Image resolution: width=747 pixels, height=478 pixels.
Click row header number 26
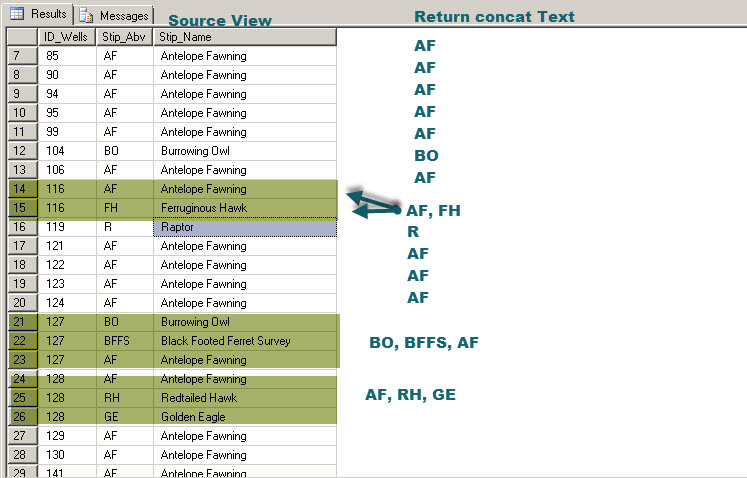(20, 417)
